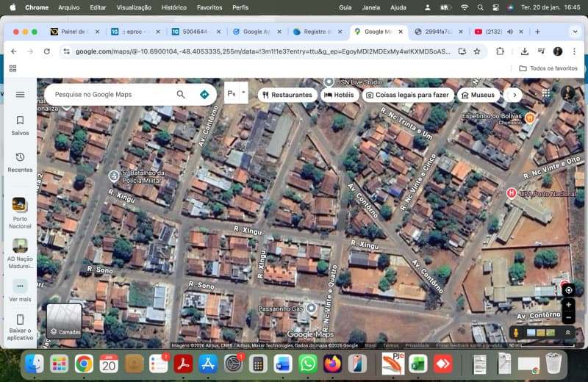Center map on my location
The width and height of the screenshot is (588, 382).
tap(568, 290)
